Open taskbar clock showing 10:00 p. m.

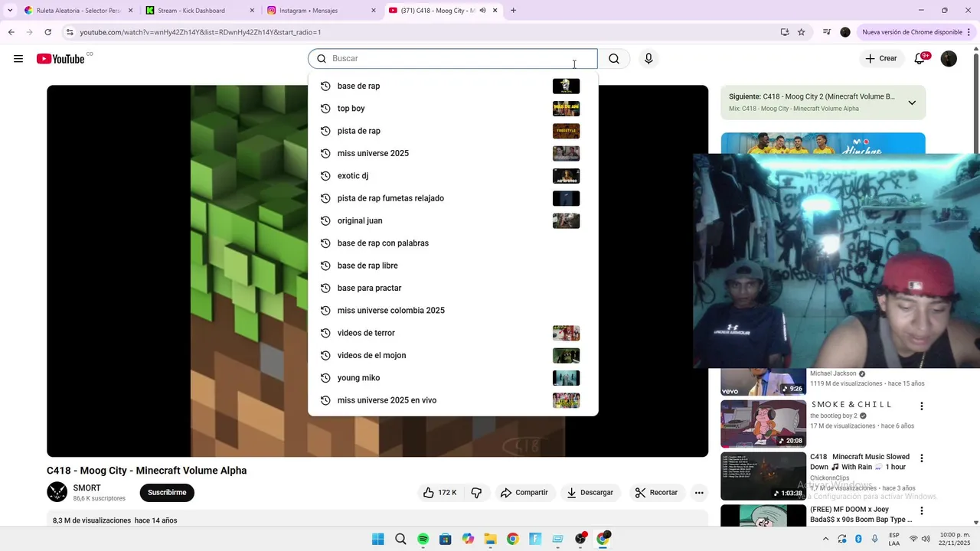click(955, 539)
